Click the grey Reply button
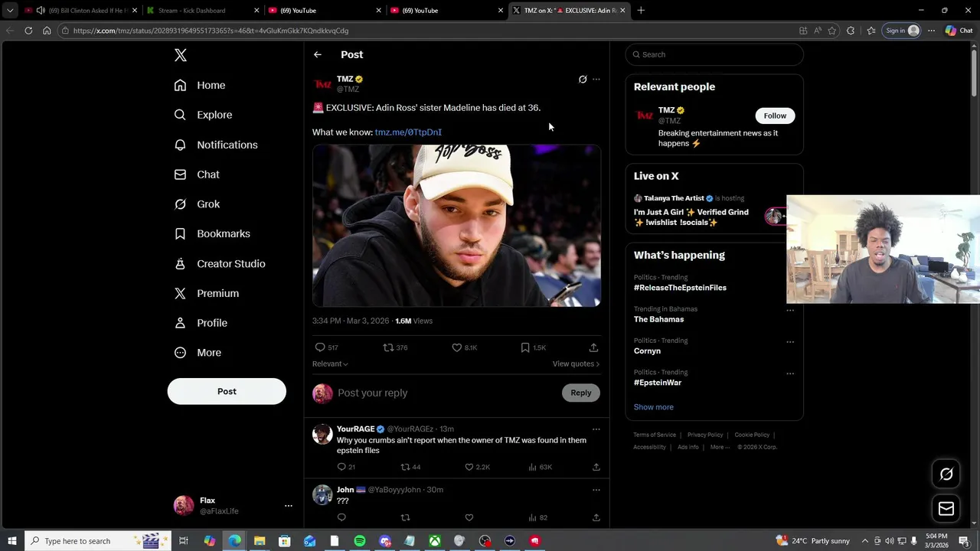Image resolution: width=980 pixels, height=551 pixels. click(x=581, y=393)
